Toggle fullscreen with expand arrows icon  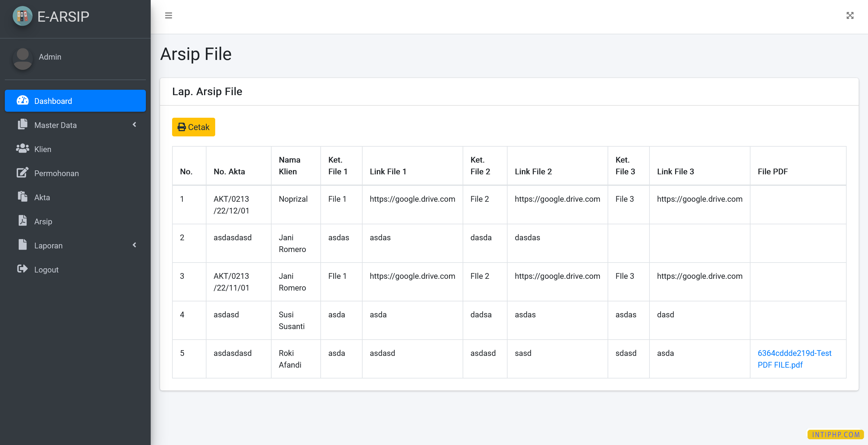click(x=850, y=15)
